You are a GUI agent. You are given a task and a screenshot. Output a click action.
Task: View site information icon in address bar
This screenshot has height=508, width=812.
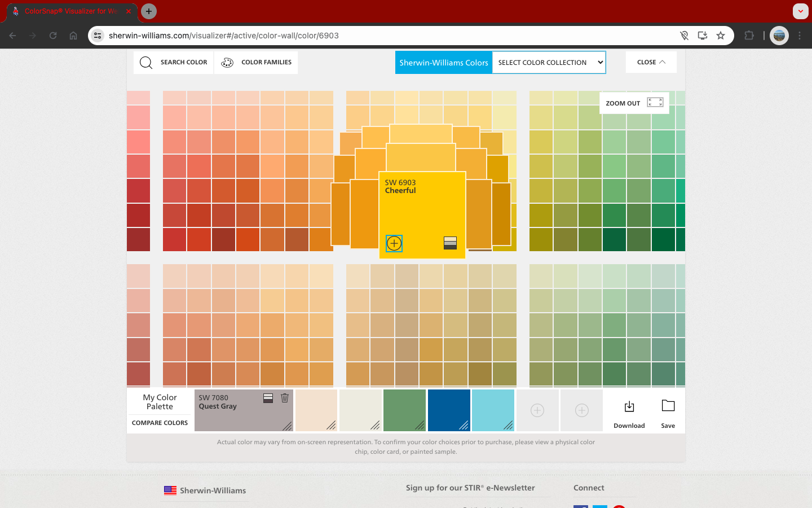(98, 36)
